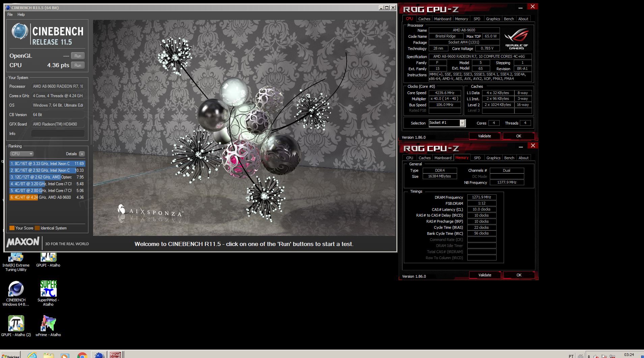This screenshot has height=358, width=644.
Task: Select the SuperPiMod - Atalho desktop icon
Action: click(x=48, y=294)
